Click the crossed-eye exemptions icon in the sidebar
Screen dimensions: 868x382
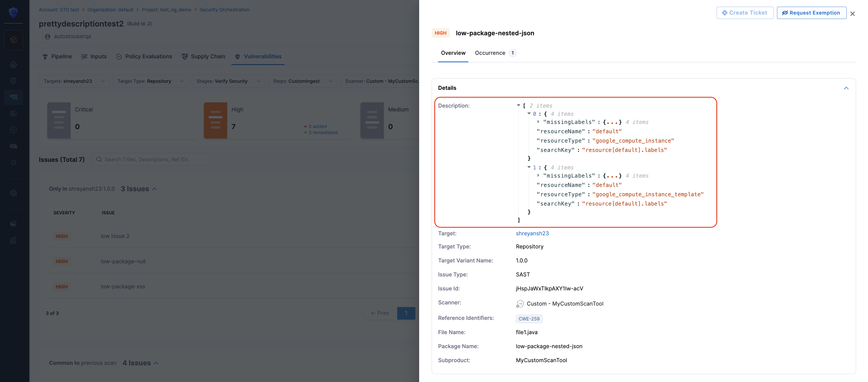(x=13, y=146)
